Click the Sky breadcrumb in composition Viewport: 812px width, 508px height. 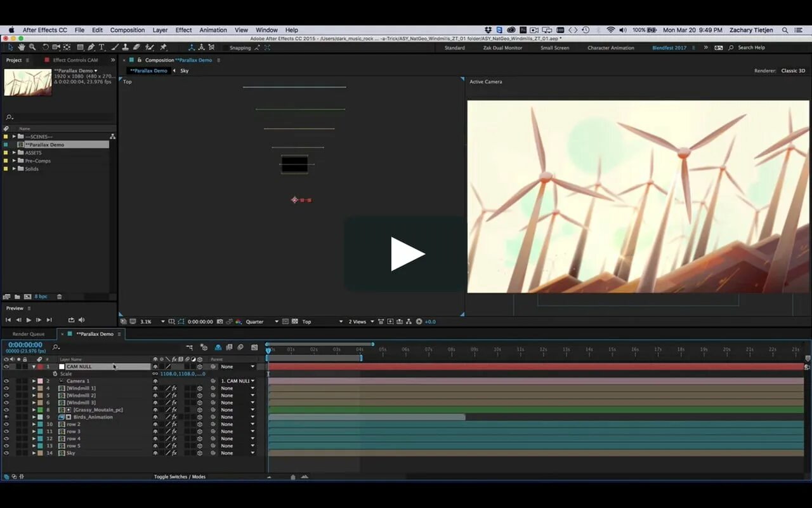pos(184,70)
